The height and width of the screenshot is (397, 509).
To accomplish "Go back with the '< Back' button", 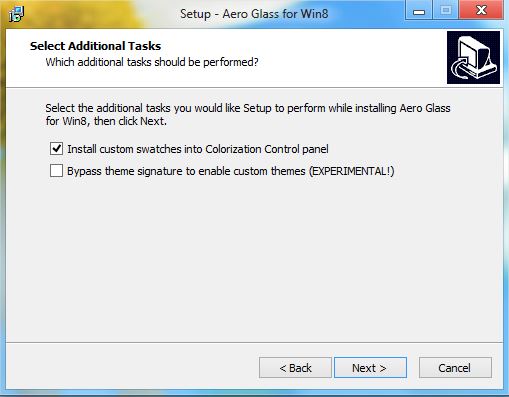I will point(295,368).
